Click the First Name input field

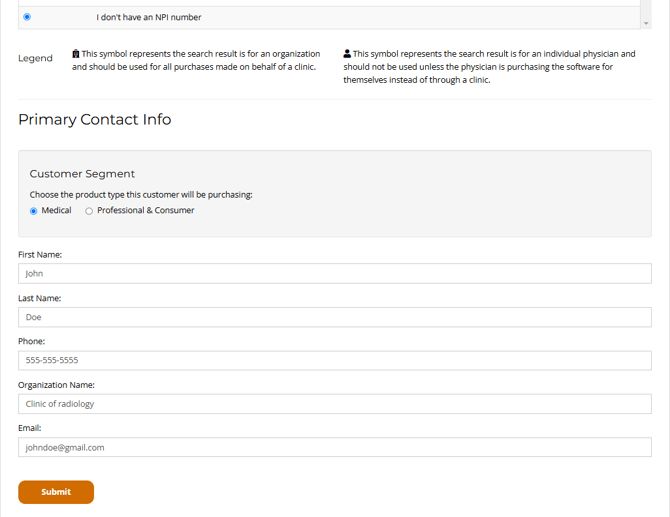click(x=334, y=273)
